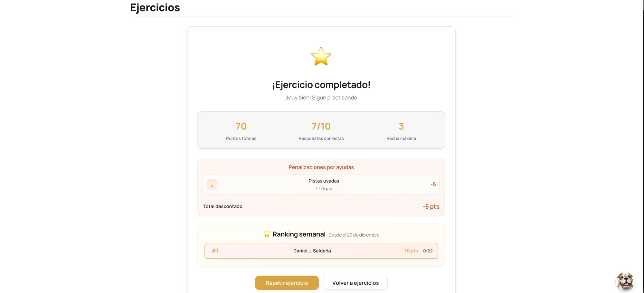Click the Penalizaciones por ayudas title
Image resolution: width=644 pixels, height=293 pixels.
coord(321,167)
